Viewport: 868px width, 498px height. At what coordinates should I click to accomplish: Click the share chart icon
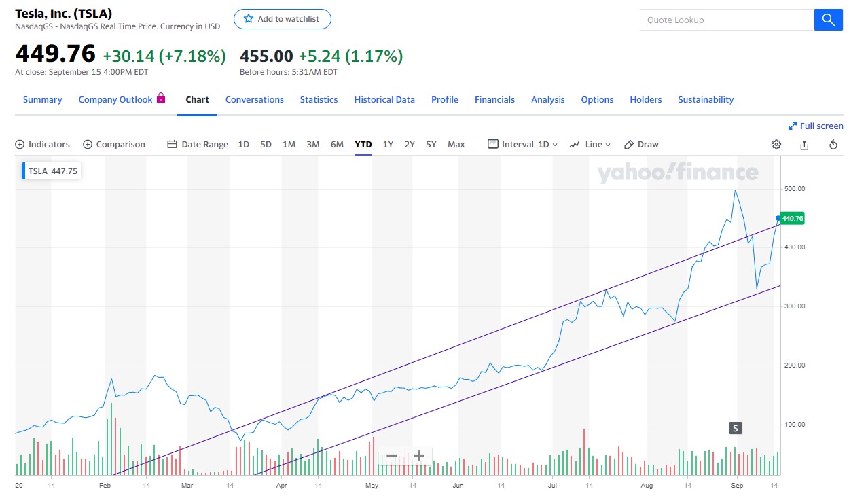[x=805, y=145]
